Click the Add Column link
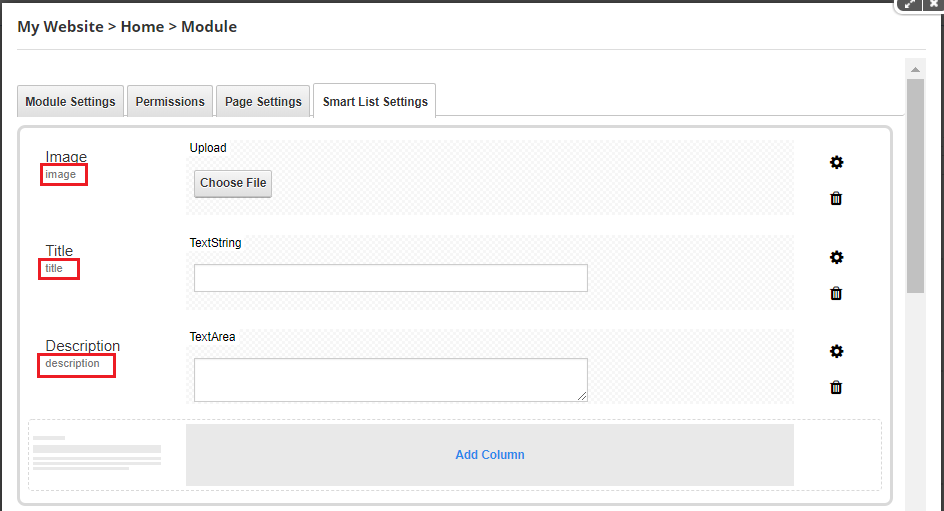This screenshot has height=511, width=944. pyautogui.click(x=489, y=455)
